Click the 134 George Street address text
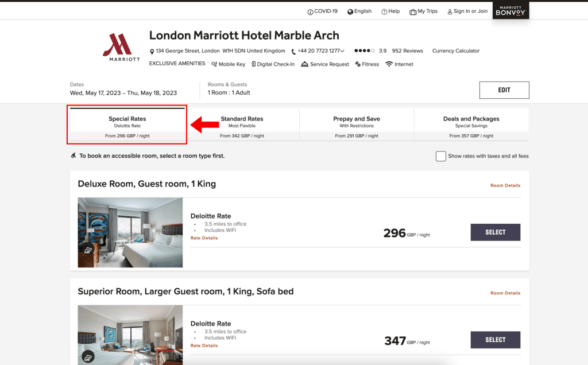The width and height of the screenshot is (588, 365). click(x=220, y=51)
